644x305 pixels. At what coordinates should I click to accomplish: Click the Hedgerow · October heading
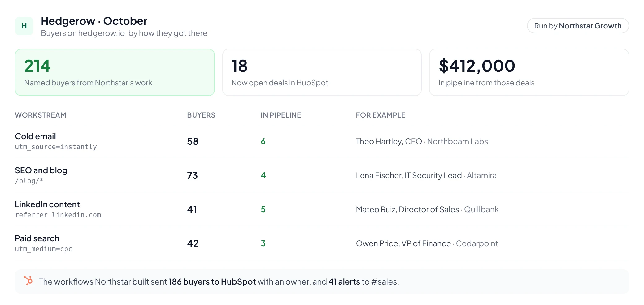click(x=94, y=21)
